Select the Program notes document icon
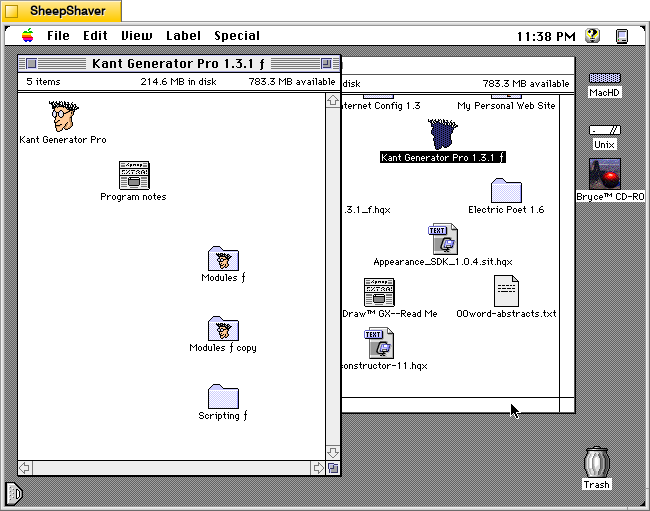Image resolution: width=650 pixels, height=511 pixels. coord(134,175)
